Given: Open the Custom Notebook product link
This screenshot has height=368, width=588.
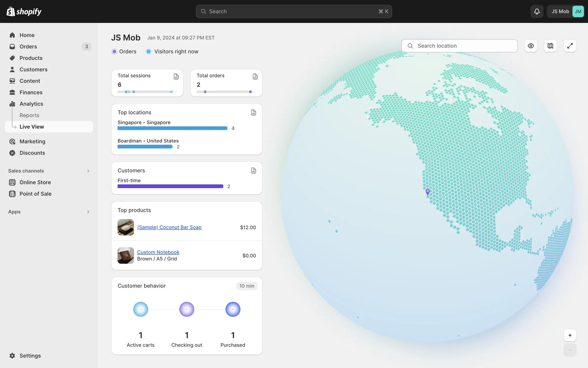Looking at the screenshot, I should tap(158, 252).
